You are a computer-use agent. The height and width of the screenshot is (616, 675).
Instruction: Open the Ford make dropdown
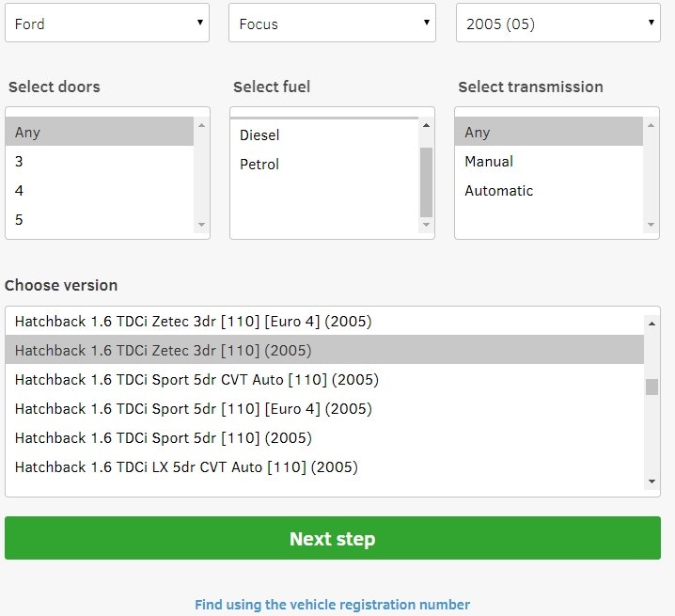107,24
